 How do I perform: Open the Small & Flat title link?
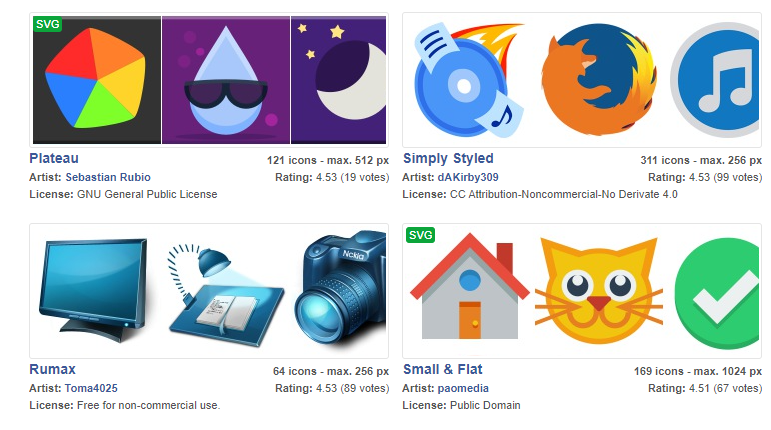coord(443,369)
